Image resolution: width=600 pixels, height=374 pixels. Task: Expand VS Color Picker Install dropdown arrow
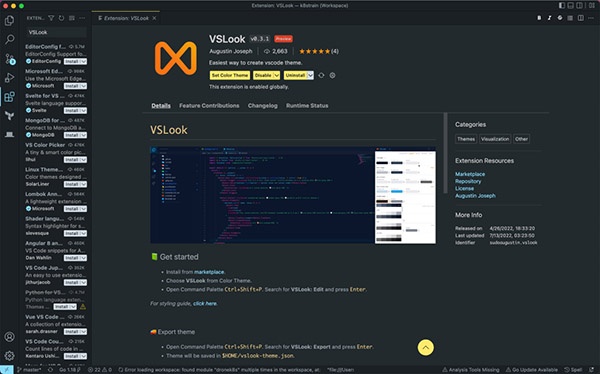click(83, 159)
